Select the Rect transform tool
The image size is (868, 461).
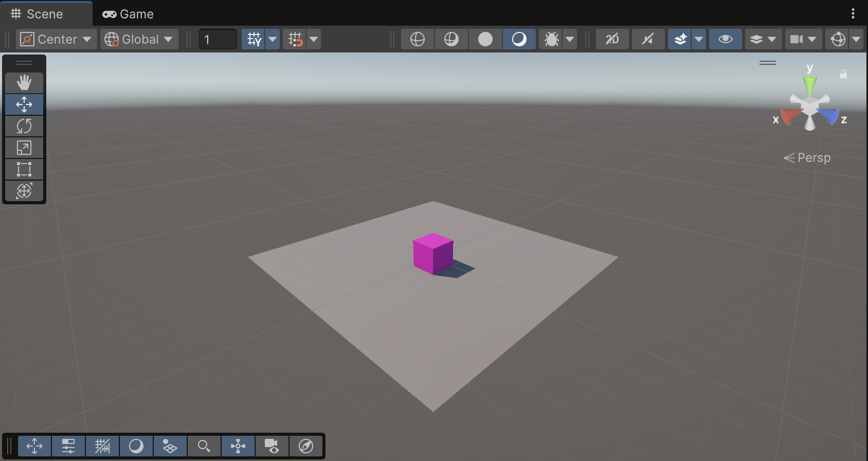(x=24, y=169)
